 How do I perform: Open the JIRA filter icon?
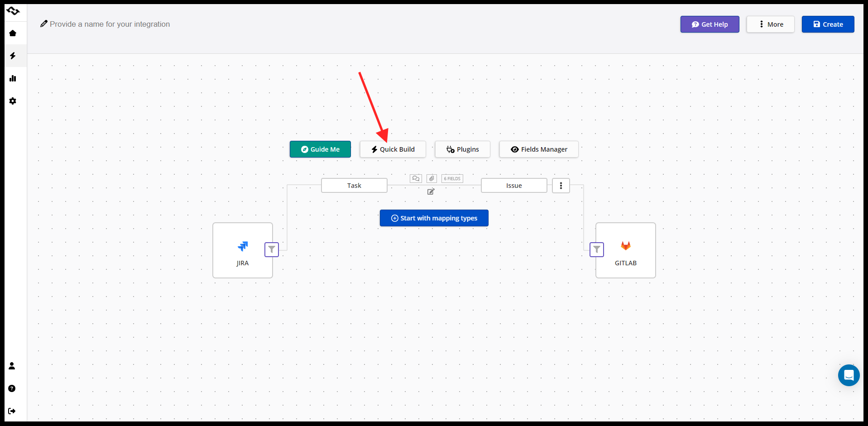pyautogui.click(x=272, y=249)
